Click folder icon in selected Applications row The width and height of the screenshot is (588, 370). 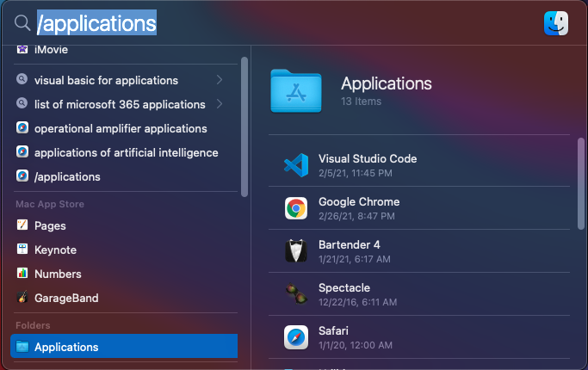click(x=22, y=346)
